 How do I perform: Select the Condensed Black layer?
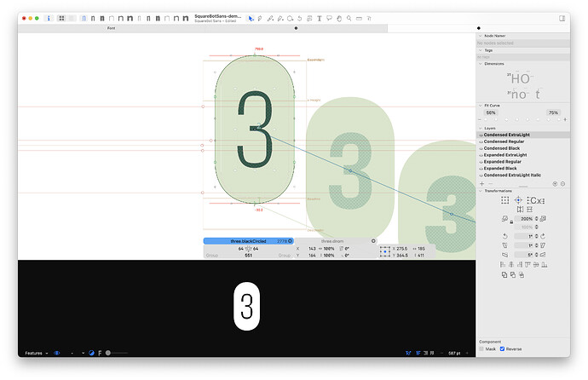[x=504, y=148]
